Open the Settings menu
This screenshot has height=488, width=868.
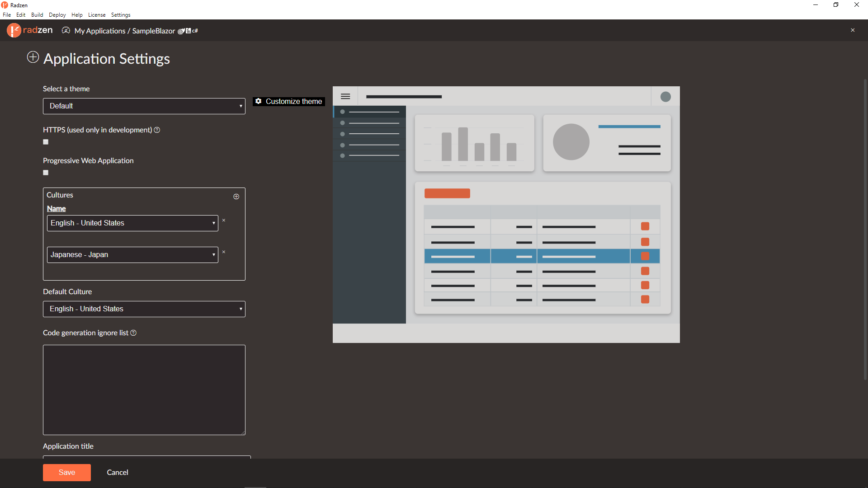tap(121, 15)
